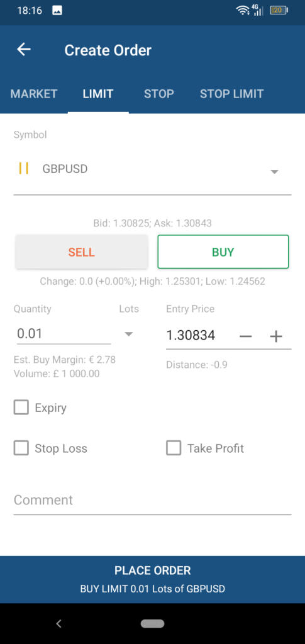Tap the picture notification icon in the status bar
Viewport: 305px width, 644px height.
[x=57, y=11]
